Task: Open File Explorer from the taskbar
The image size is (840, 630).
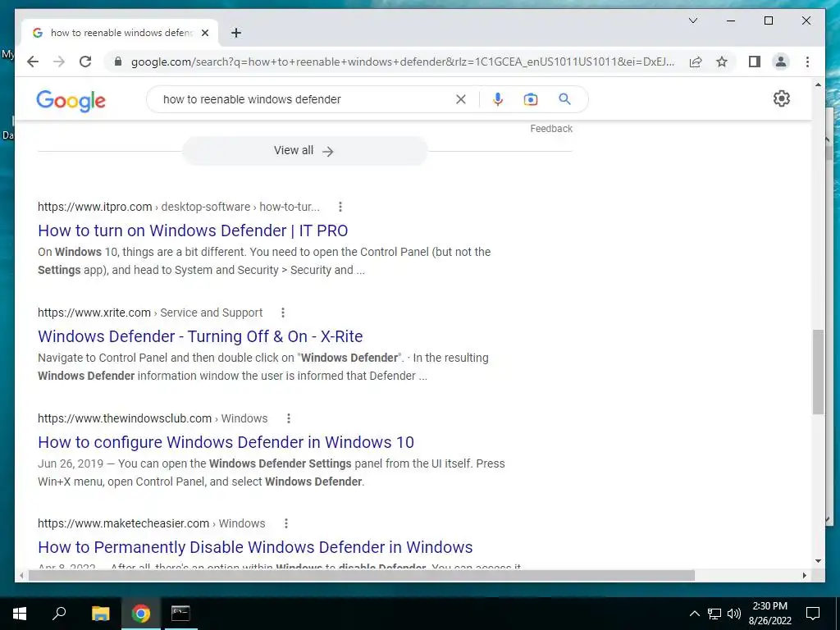Action: point(100,614)
